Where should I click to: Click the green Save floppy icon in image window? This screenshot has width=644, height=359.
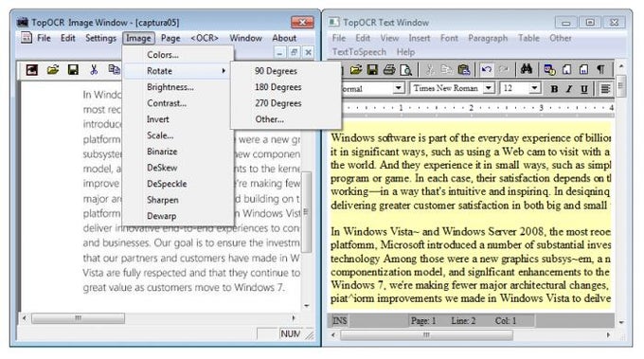tap(73, 70)
